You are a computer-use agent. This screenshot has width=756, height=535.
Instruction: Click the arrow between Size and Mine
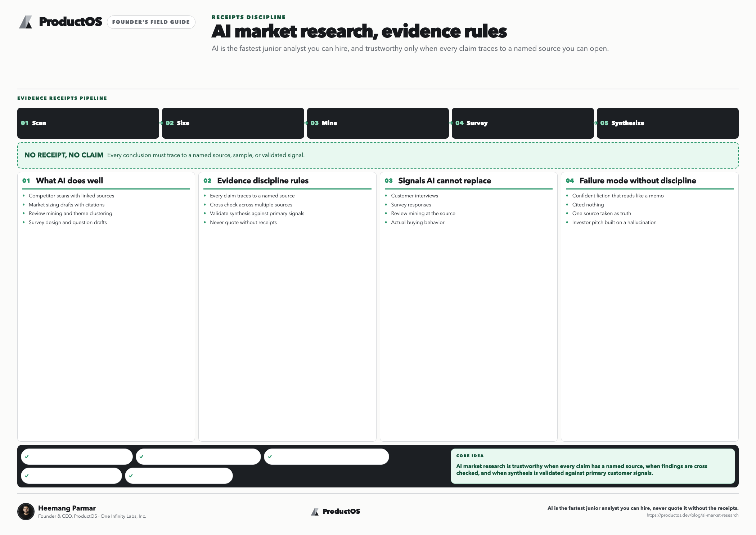click(x=306, y=123)
